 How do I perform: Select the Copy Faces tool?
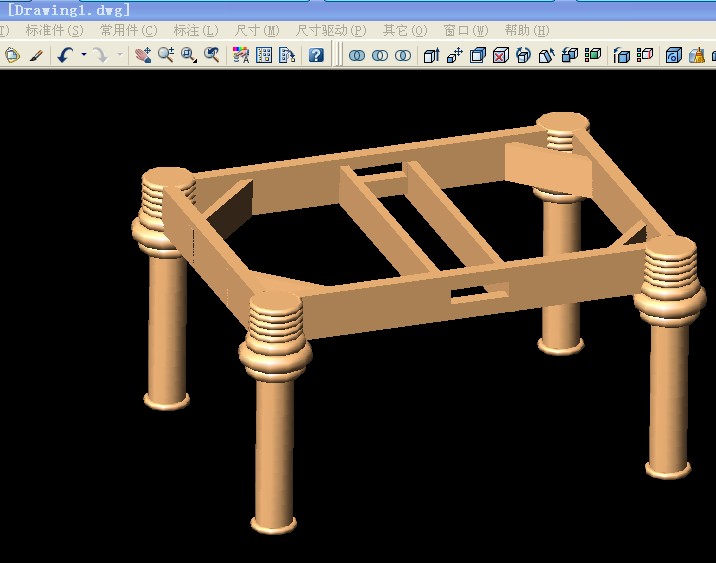[570, 55]
